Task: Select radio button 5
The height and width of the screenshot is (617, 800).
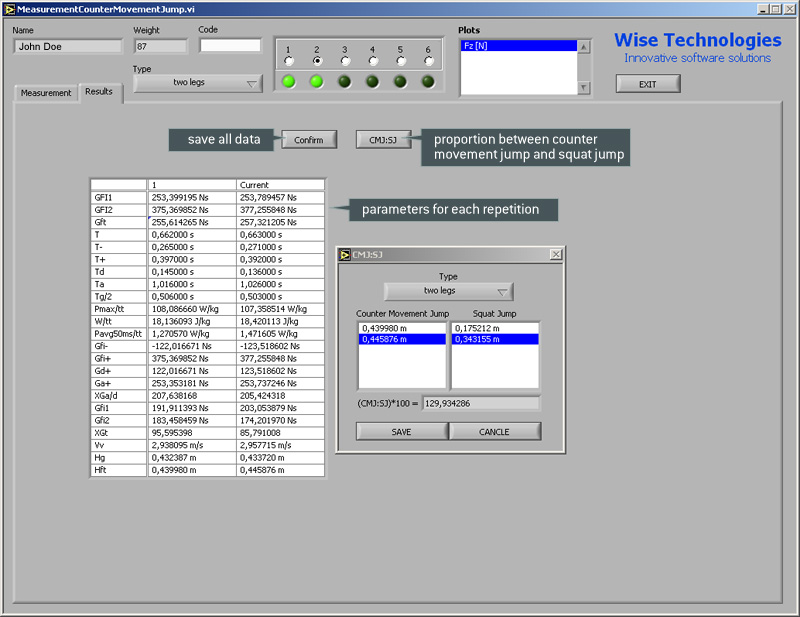Action: click(401, 61)
